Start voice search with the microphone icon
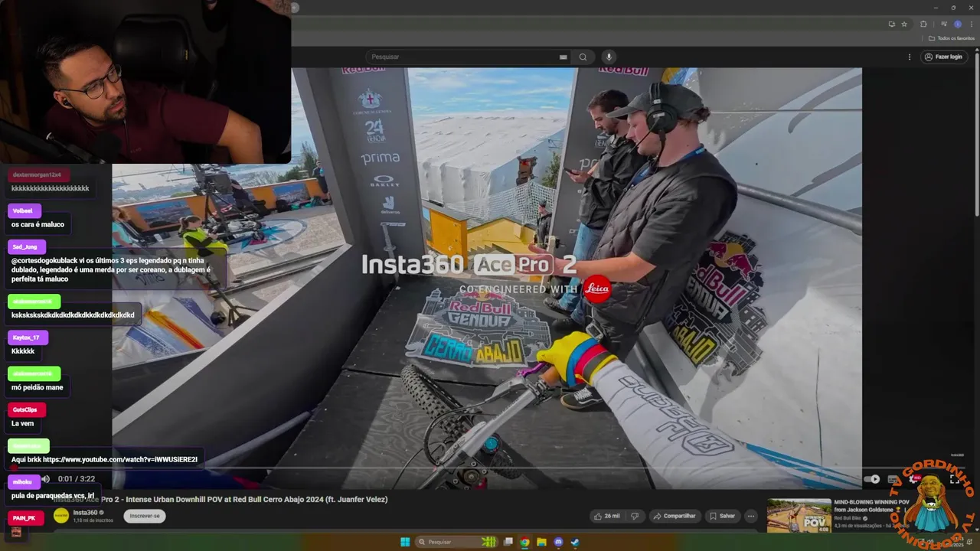 [609, 57]
